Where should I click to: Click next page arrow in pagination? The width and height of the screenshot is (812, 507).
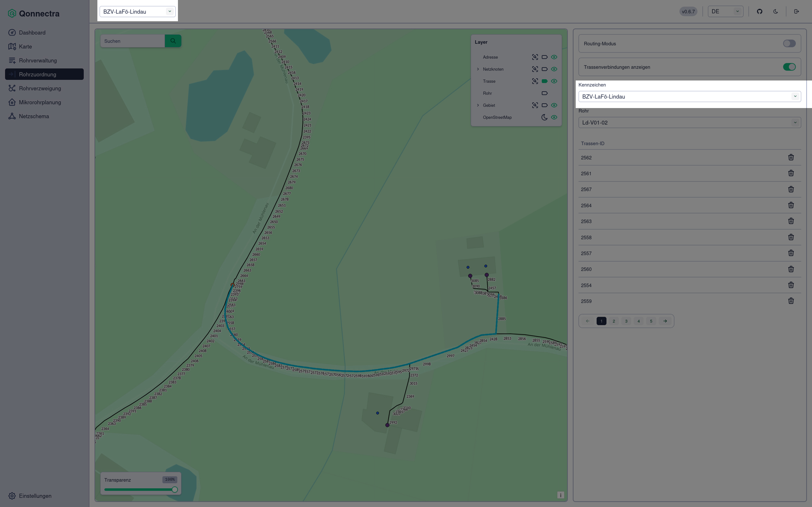point(665,321)
